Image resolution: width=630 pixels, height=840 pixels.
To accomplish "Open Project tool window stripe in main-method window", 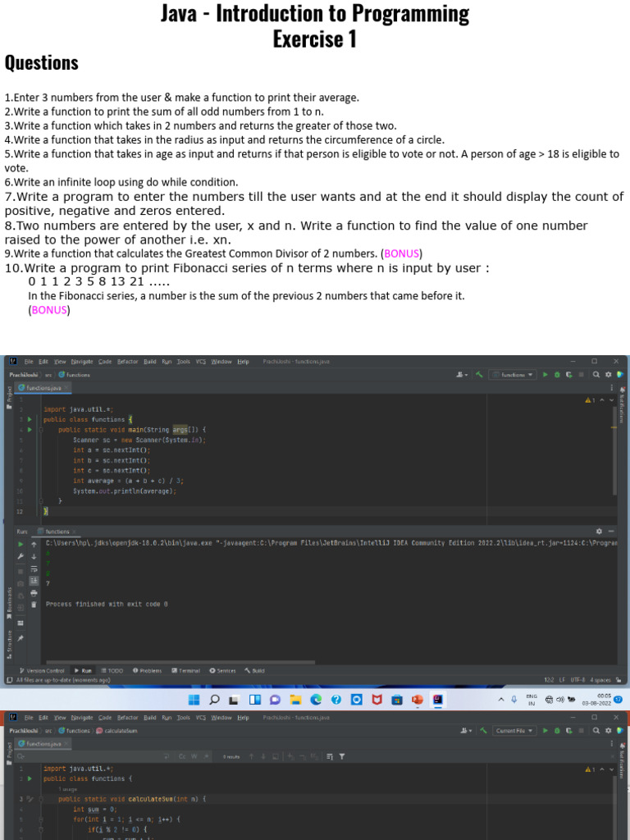I will click(x=9, y=396).
